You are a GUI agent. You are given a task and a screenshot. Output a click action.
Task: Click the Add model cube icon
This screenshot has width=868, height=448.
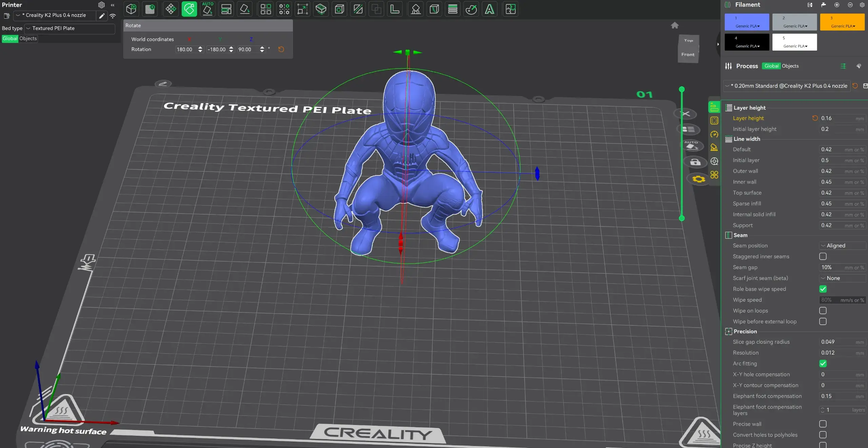131,9
